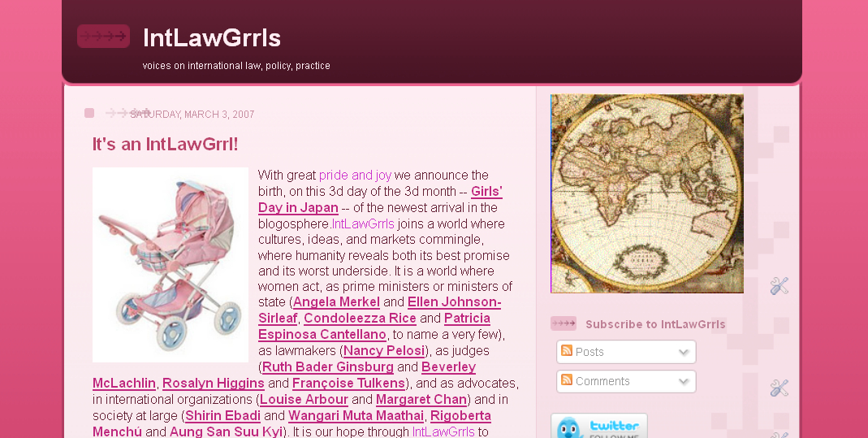Open the "It's an IntLawGrrl!" post title

(165, 145)
